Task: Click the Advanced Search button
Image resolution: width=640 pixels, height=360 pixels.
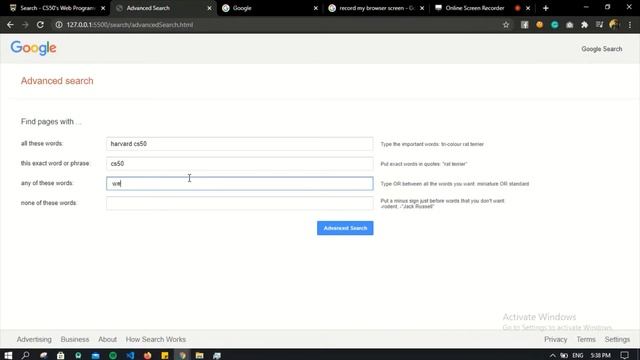Action: coord(345,228)
